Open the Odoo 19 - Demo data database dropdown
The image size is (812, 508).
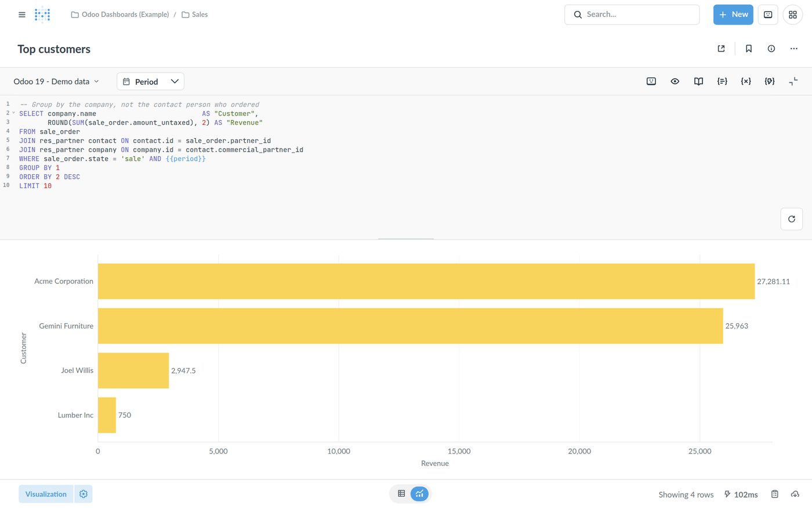[x=56, y=81]
